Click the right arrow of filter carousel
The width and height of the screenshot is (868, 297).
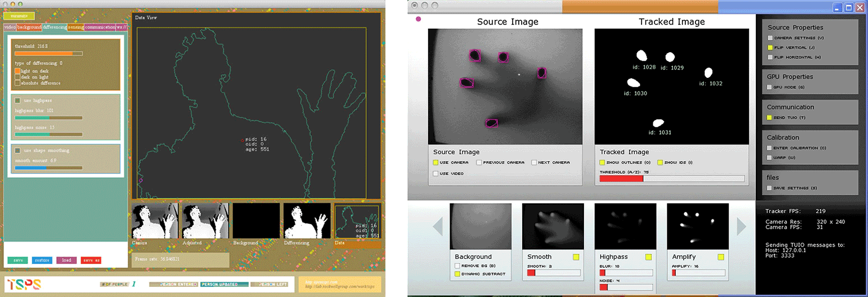point(741,226)
